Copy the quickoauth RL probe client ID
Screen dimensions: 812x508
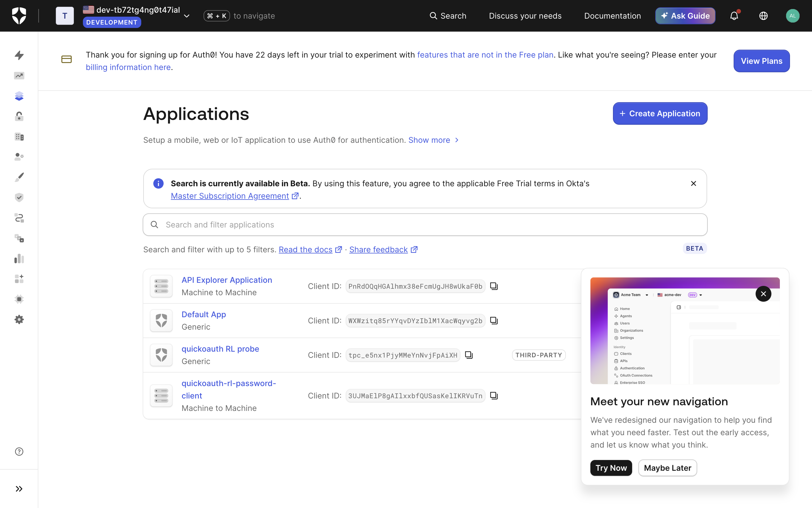[469, 355]
